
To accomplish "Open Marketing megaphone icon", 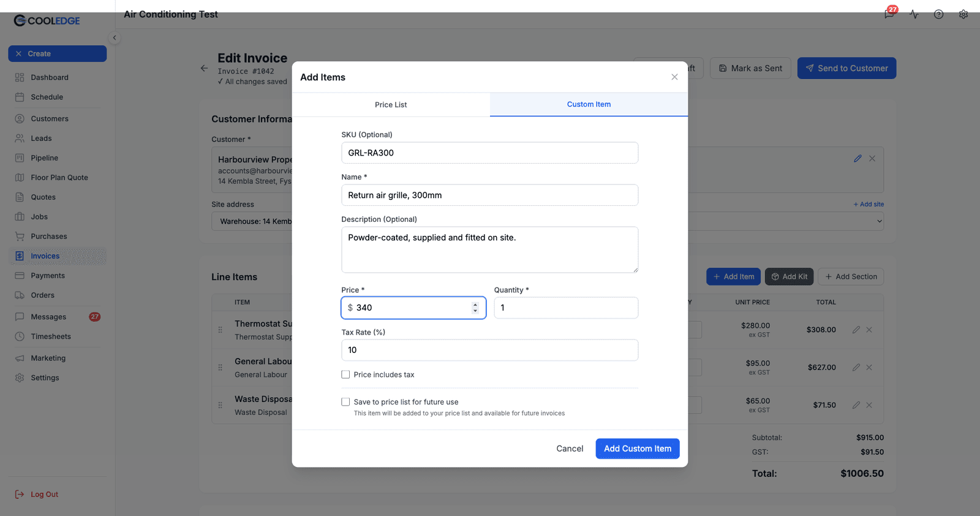I will click(x=20, y=358).
